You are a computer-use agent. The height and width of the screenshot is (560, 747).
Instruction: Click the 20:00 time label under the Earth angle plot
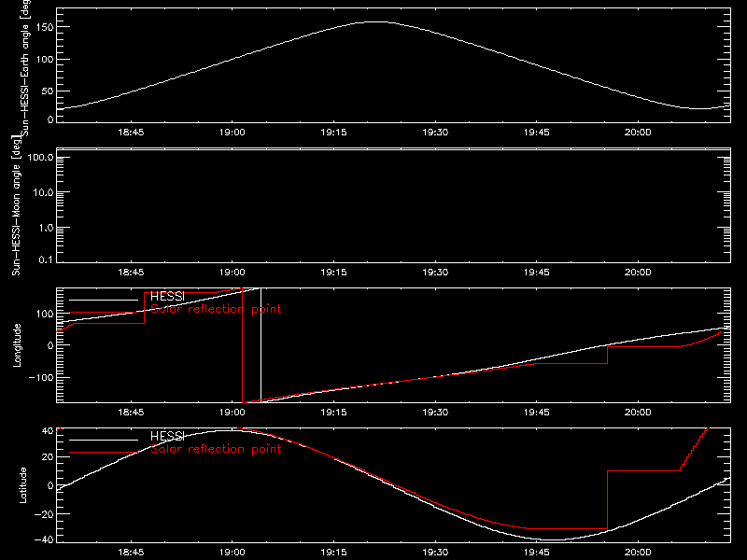tap(638, 133)
